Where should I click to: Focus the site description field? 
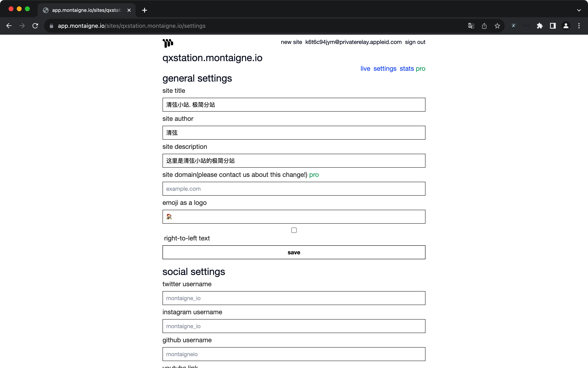[294, 161]
